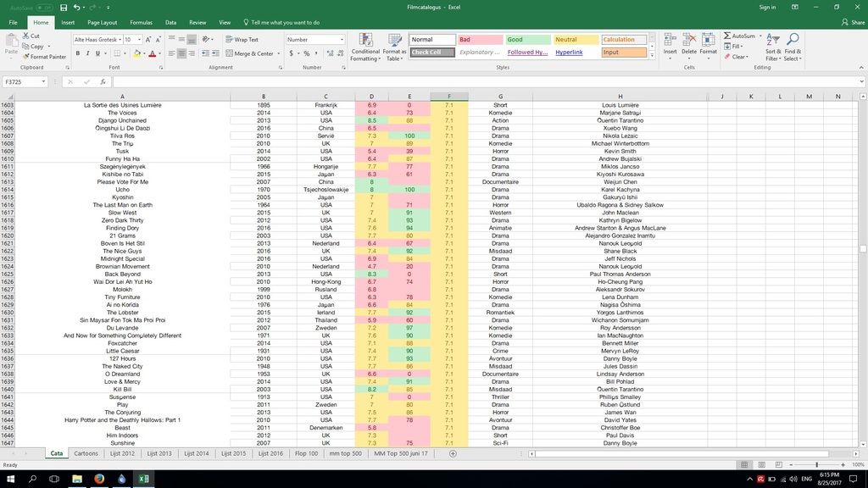Switch to the Flop 100 sheet tab

[x=306, y=454]
